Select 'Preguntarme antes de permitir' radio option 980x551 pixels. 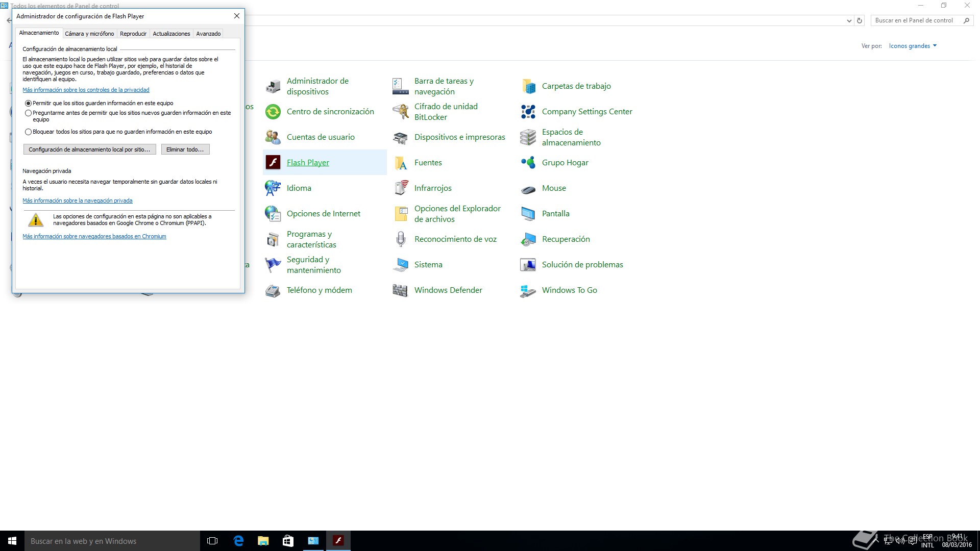29,113
